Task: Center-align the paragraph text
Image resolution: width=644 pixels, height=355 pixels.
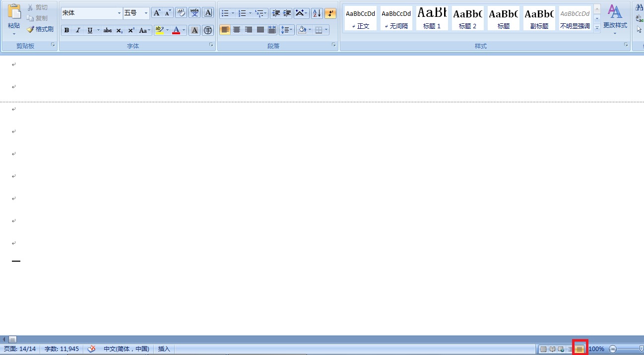Action: coord(237,30)
